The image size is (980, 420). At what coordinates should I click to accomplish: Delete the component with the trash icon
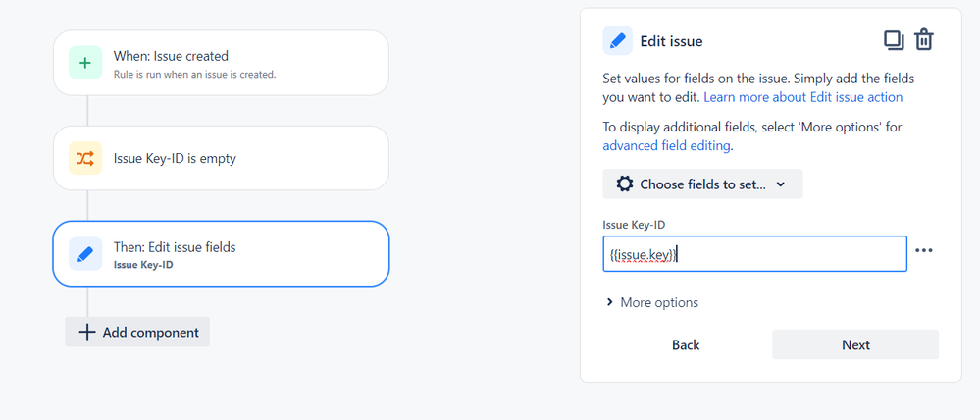coord(924,40)
